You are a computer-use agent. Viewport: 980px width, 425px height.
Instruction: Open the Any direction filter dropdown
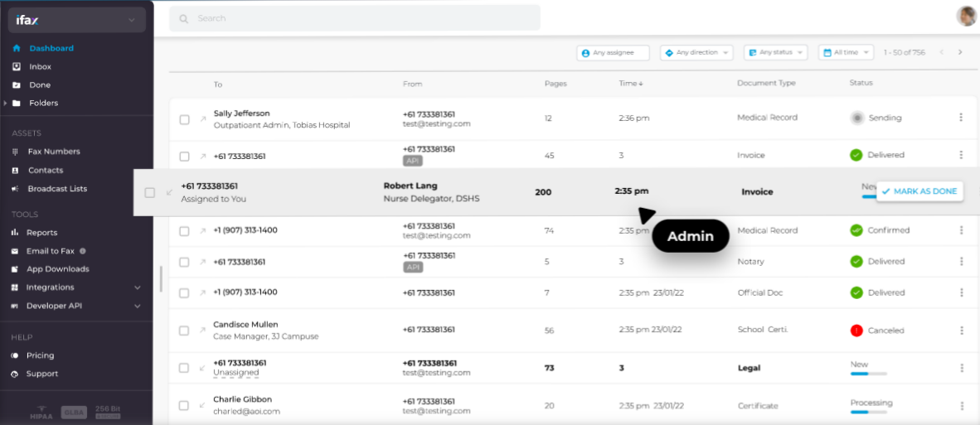tap(697, 52)
